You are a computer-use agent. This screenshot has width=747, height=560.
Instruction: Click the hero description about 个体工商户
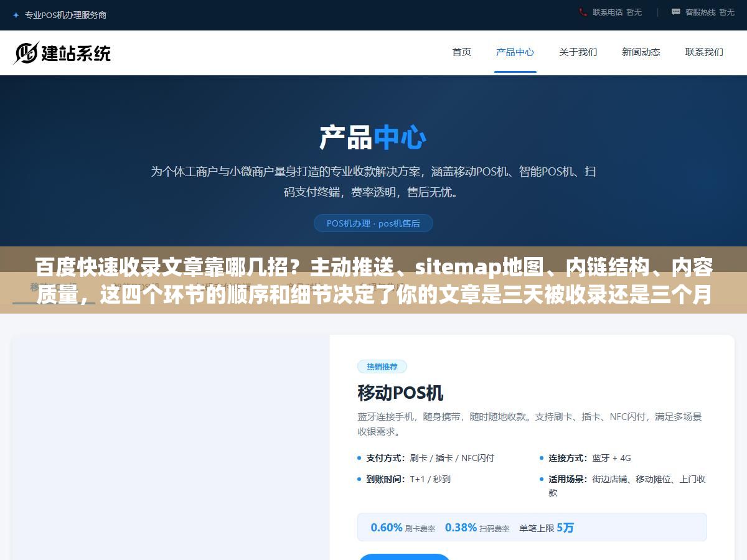[374, 182]
